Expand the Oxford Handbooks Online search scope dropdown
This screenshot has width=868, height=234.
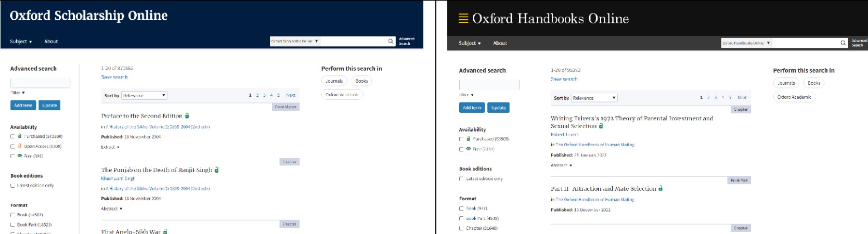(x=746, y=43)
